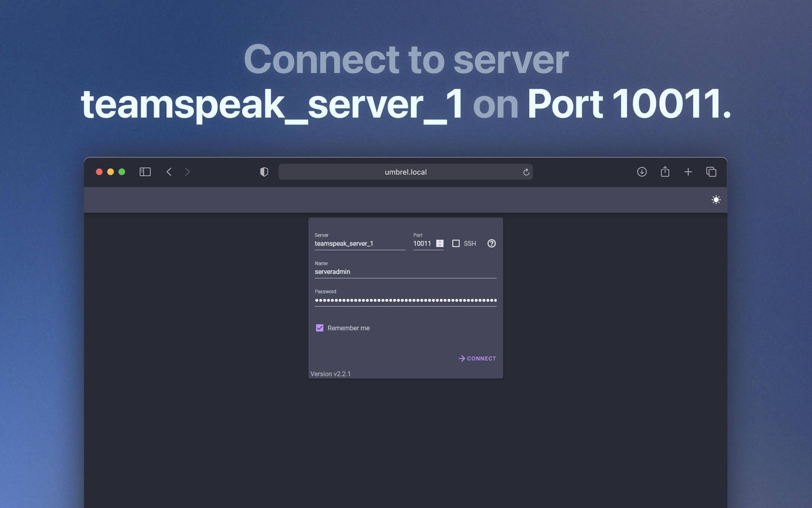Toggle the light/dark theme sun icon
The width and height of the screenshot is (812, 508).
(x=716, y=200)
